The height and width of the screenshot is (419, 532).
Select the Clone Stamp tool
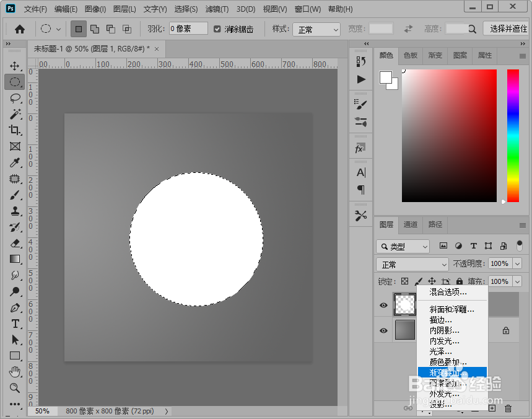15,211
